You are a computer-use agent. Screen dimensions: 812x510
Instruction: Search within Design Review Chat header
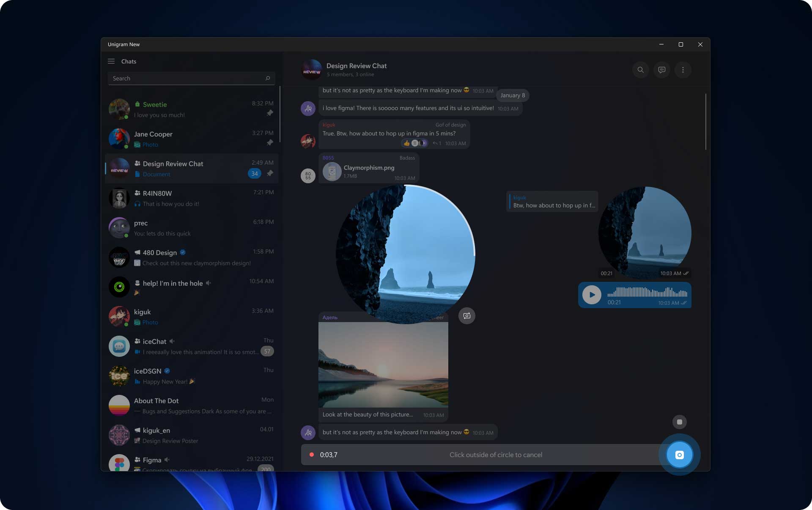click(640, 70)
